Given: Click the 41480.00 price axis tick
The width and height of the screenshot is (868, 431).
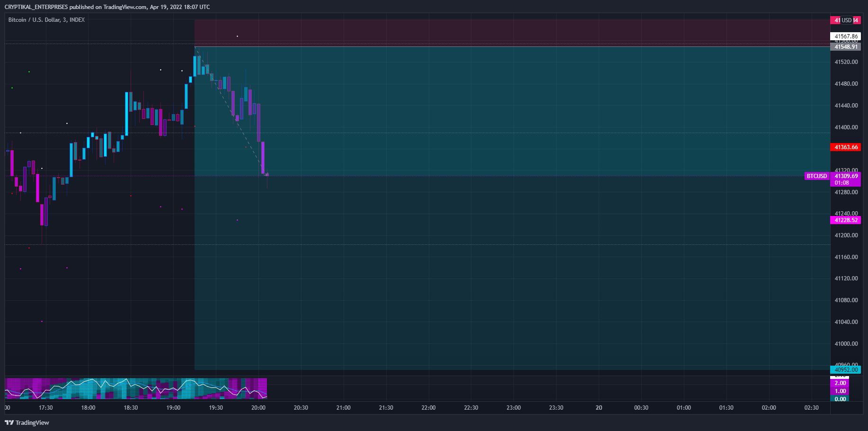Looking at the screenshot, I should click(x=846, y=84).
